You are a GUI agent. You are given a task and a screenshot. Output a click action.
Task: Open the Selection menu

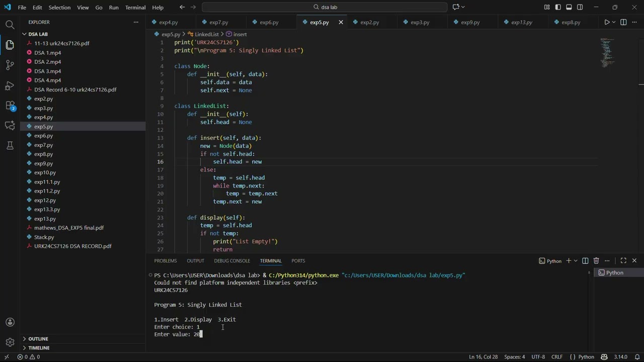coord(59,8)
